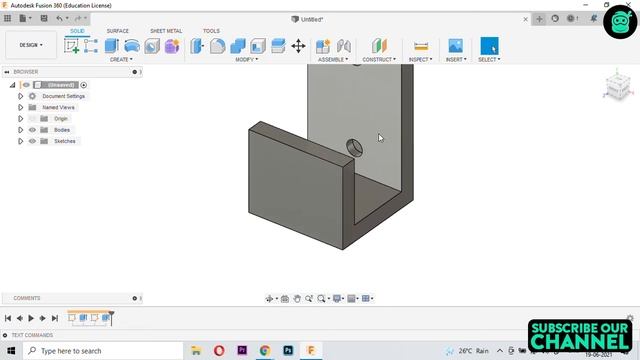Toggle visibility of Sketches folder
640x360 pixels.
(33, 141)
